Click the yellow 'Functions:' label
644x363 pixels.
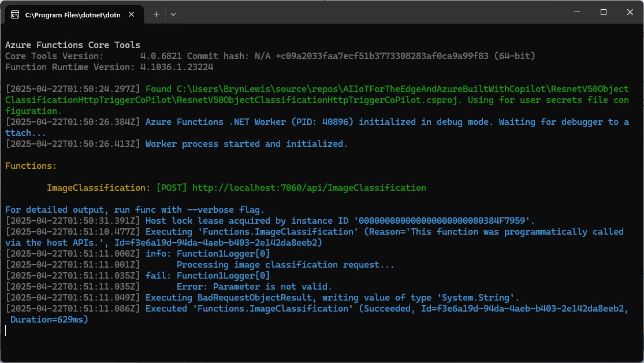[x=31, y=166]
